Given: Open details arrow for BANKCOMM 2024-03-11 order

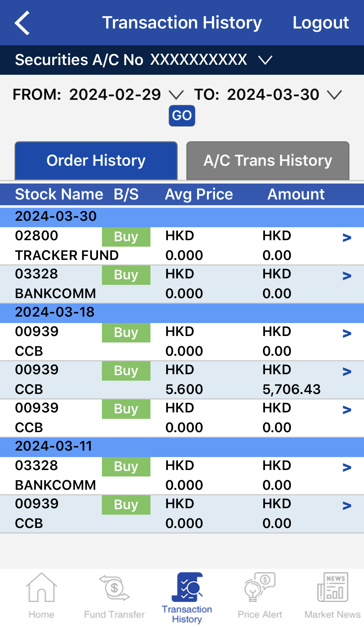Looking at the screenshot, I should [347, 468].
